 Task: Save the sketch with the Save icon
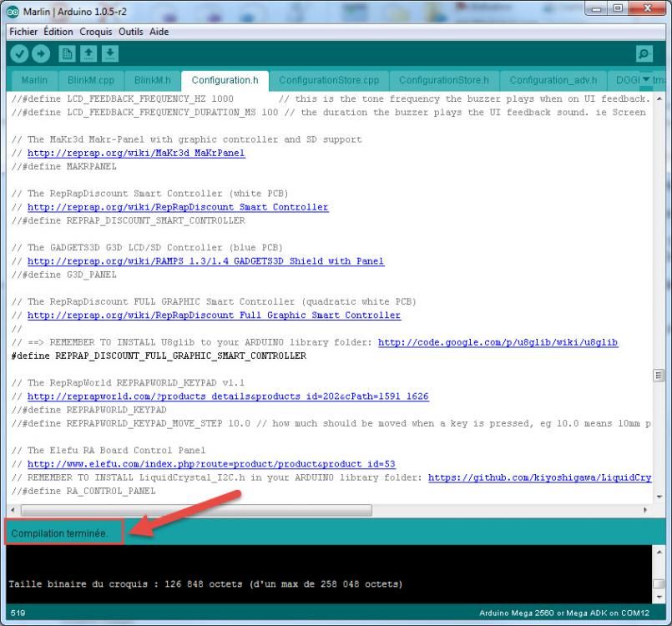coord(109,53)
